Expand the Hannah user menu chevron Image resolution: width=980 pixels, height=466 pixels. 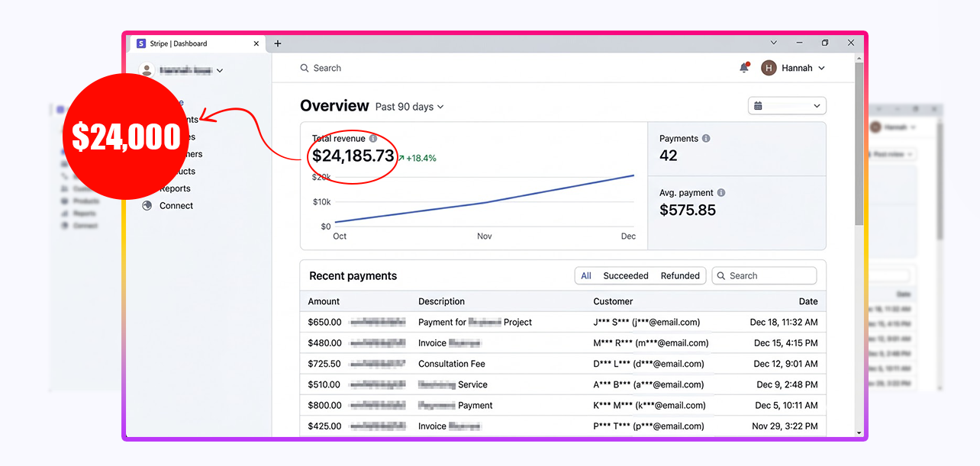[x=822, y=69]
